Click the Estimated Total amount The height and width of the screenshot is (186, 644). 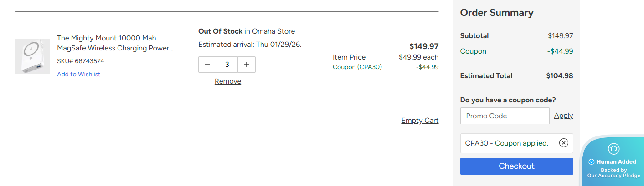coord(559,76)
